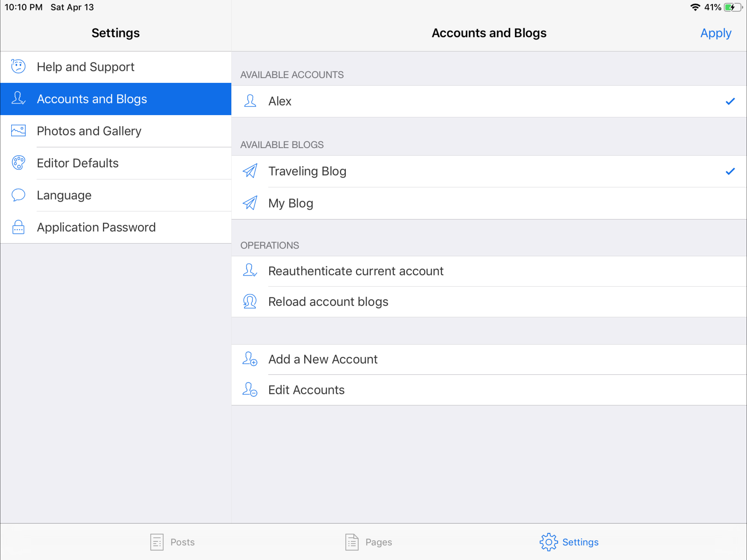This screenshot has width=747, height=560.
Task: Tap the Available Blogs section header
Action: [282, 145]
